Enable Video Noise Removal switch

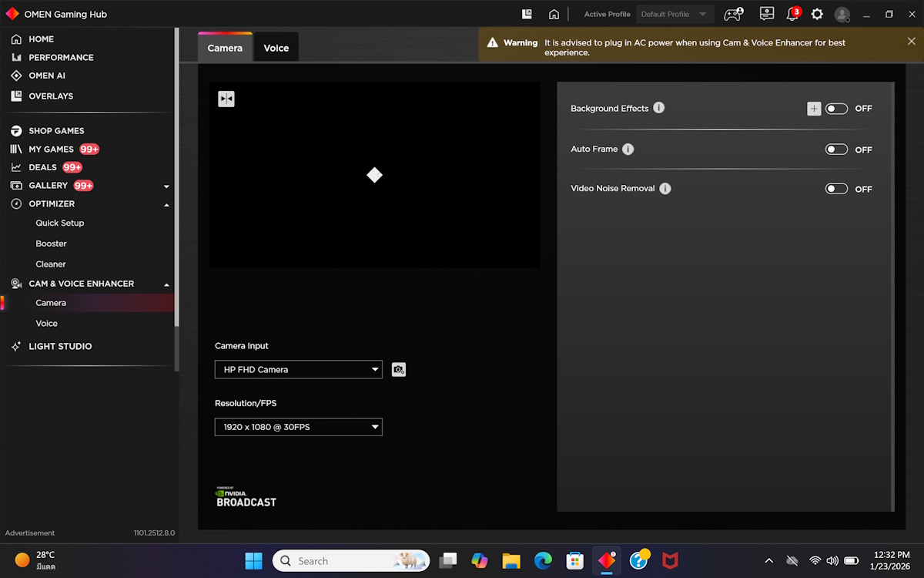pos(836,189)
